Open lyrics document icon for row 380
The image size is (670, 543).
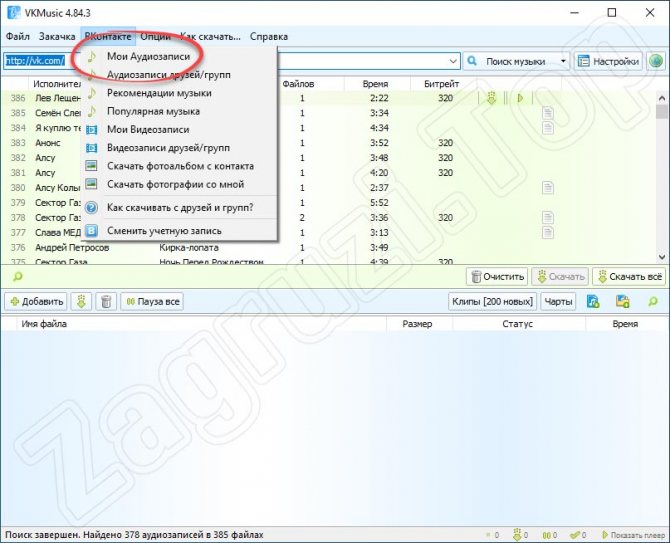(548, 188)
